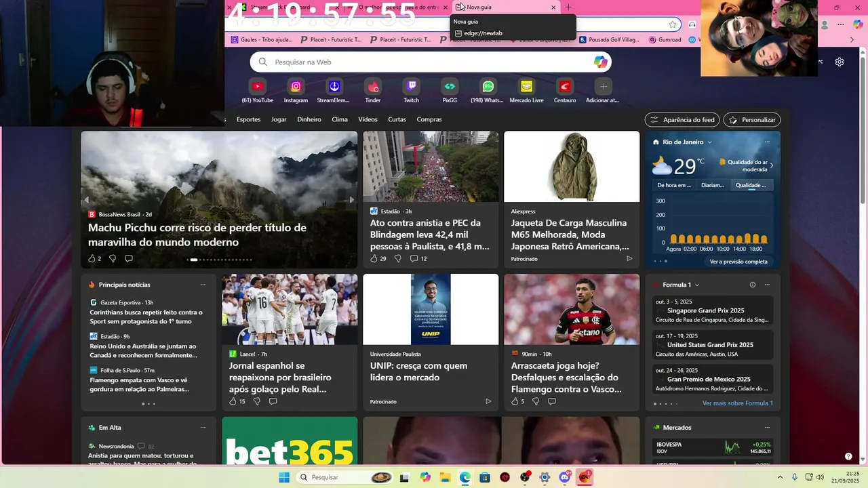Click the Copilot icon in the search box
Image resolution: width=868 pixels, height=488 pixels.
600,62
